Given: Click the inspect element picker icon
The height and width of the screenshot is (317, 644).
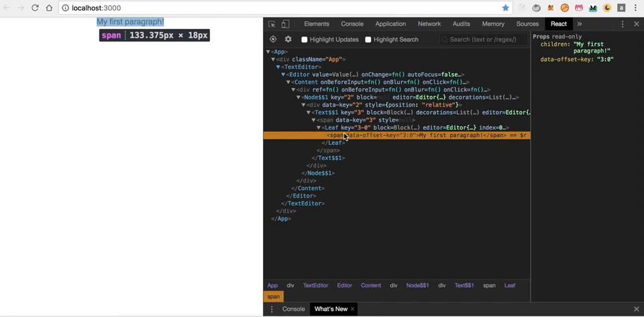Looking at the screenshot, I should tap(272, 24).
